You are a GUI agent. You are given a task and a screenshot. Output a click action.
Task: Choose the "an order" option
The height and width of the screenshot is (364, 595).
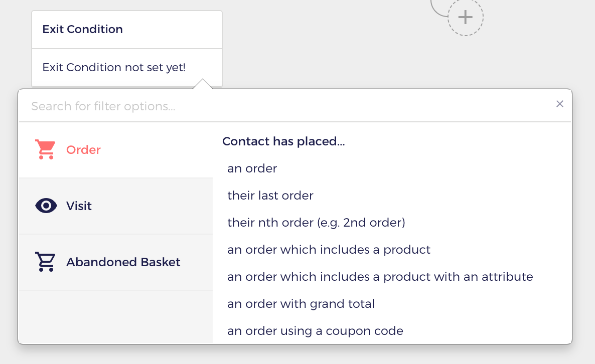pos(252,168)
